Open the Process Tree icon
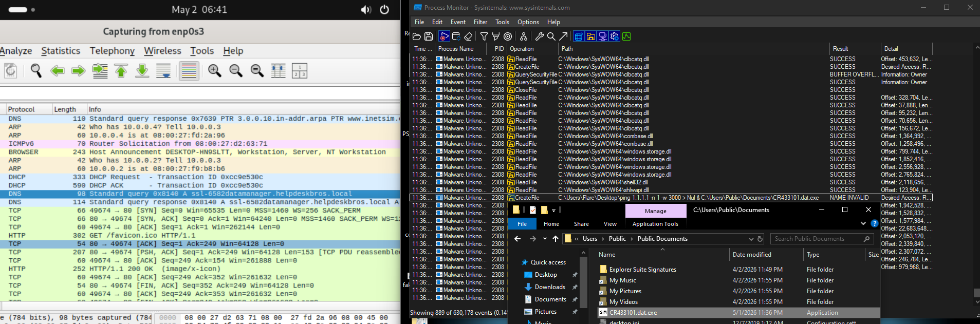The image size is (980, 324). click(x=523, y=36)
